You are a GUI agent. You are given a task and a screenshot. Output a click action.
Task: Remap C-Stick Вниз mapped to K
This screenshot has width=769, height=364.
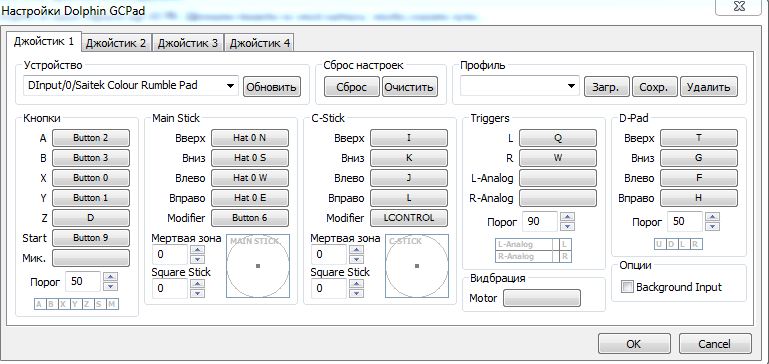(x=409, y=158)
